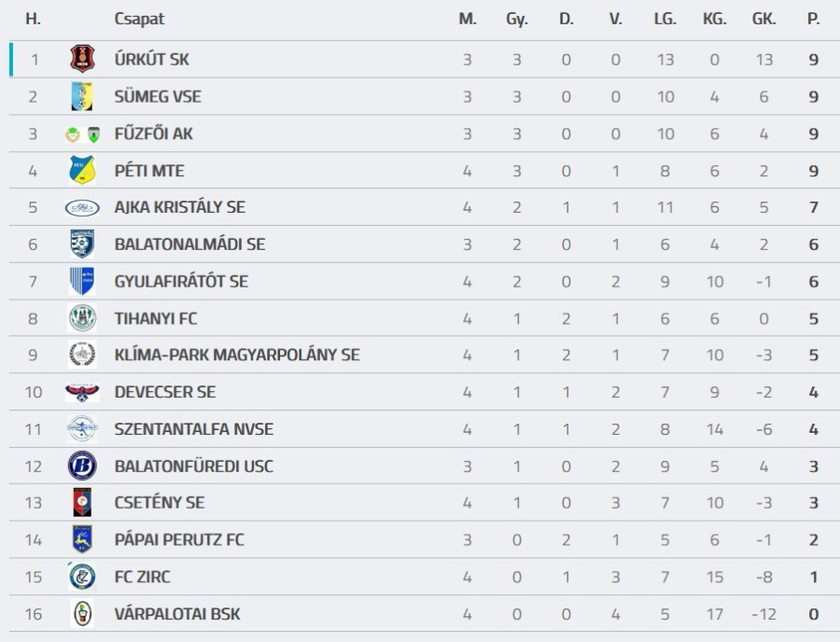Screen dimensions: 840x642
Task: Click the Csapat column header
Action: (x=139, y=19)
